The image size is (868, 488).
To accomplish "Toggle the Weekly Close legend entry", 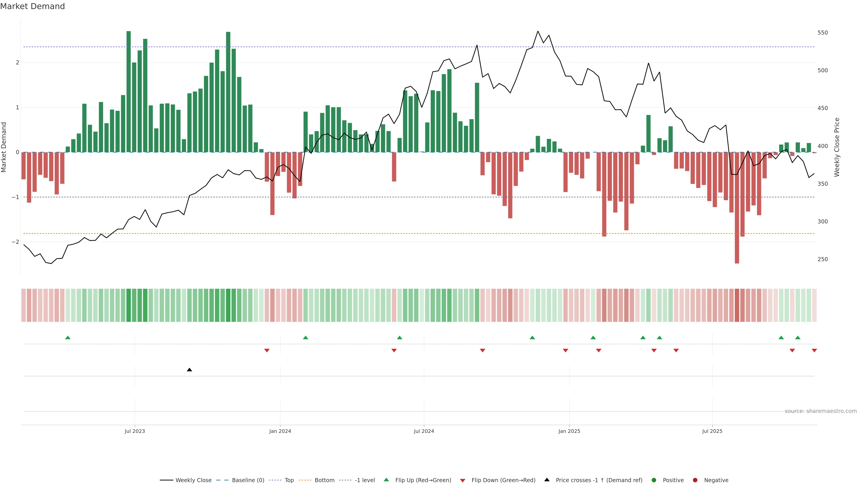I will coord(193,480).
